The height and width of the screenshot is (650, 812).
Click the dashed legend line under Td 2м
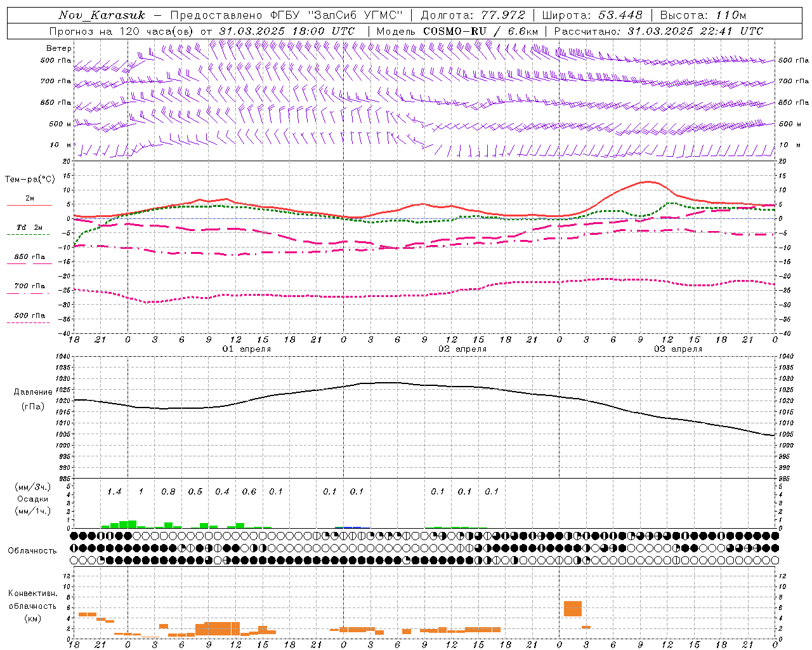pos(29,235)
